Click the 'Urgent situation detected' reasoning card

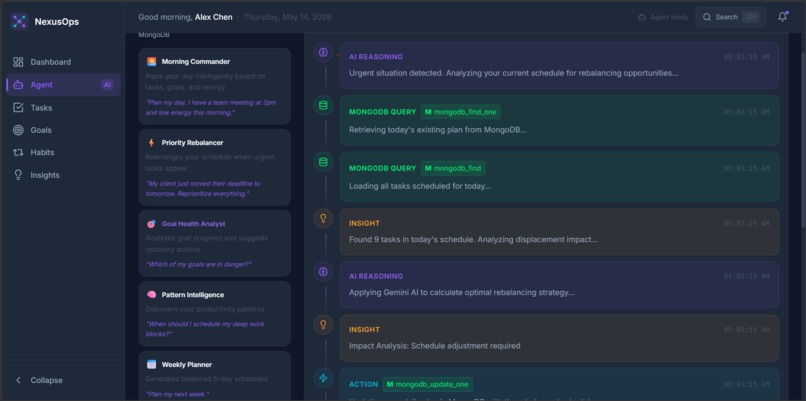[x=559, y=65]
